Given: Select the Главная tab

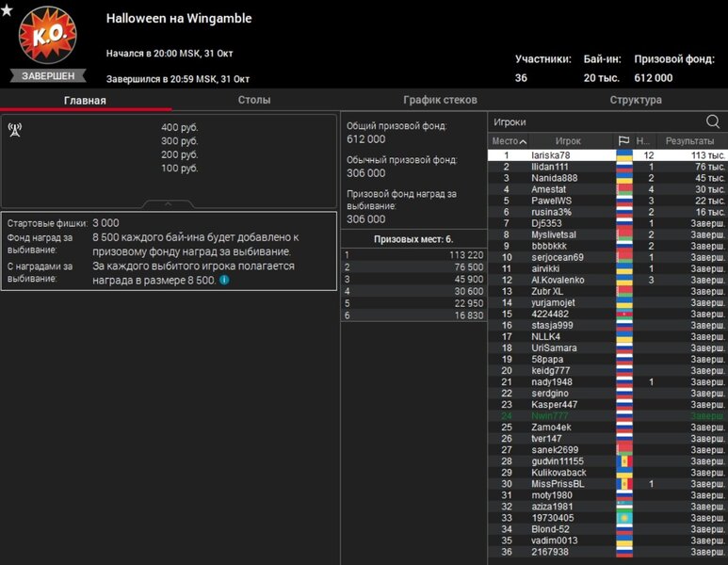Looking at the screenshot, I should coord(85,101).
